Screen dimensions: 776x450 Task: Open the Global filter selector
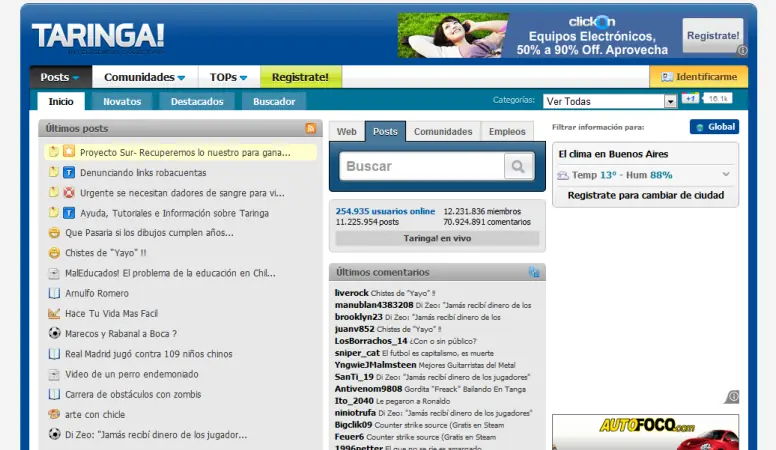tap(715, 127)
